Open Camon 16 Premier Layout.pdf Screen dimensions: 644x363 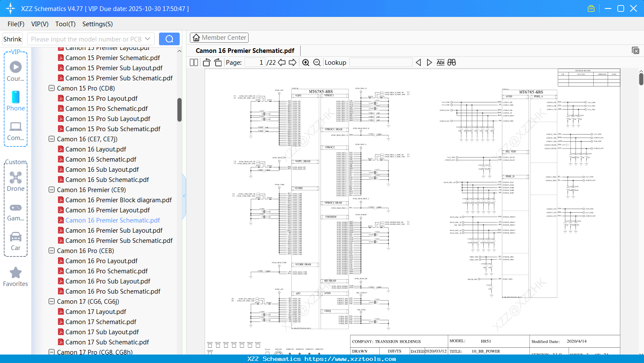(107, 210)
